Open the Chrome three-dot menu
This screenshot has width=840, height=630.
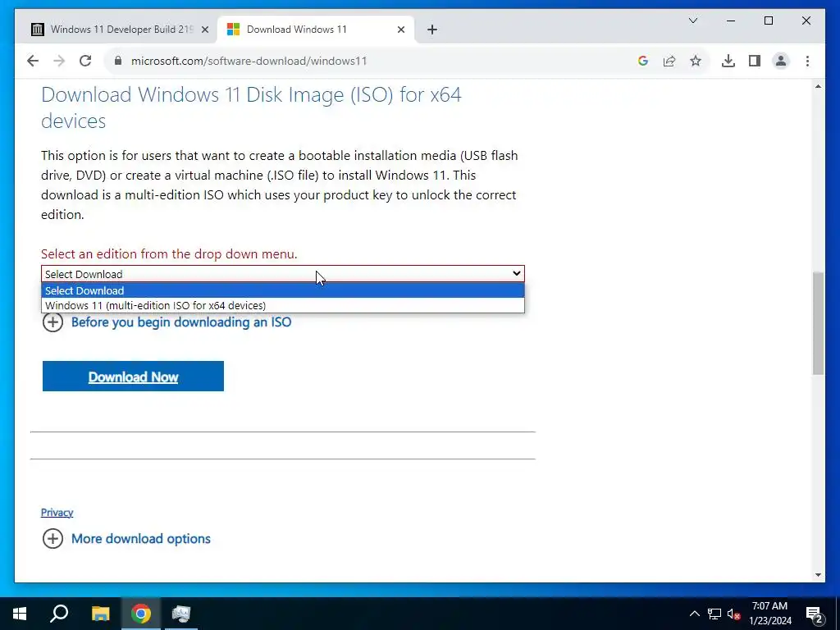pyautogui.click(x=807, y=61)
